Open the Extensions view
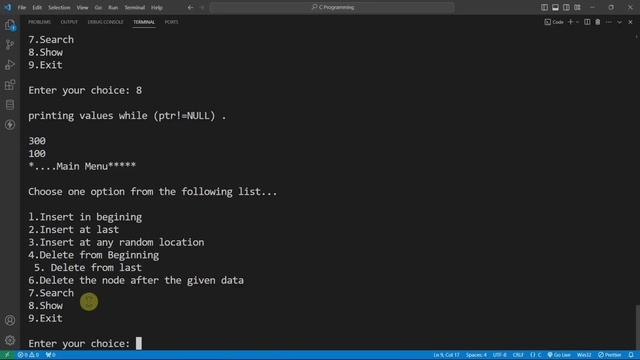 10,85
